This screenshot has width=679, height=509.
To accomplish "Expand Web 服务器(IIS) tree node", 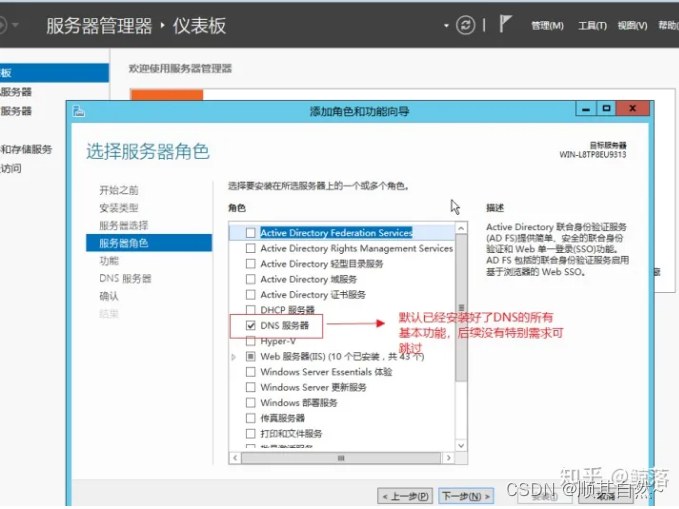I will (x=234, y=357).
